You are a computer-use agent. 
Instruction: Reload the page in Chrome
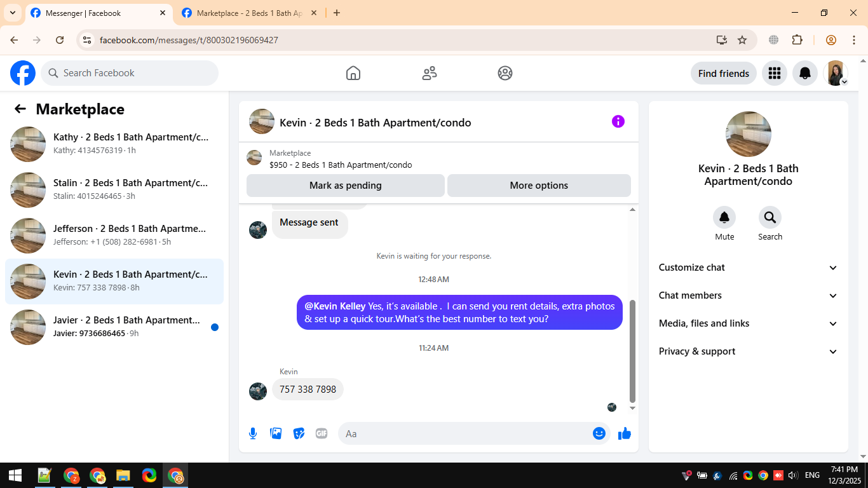(x=60, y=40)
